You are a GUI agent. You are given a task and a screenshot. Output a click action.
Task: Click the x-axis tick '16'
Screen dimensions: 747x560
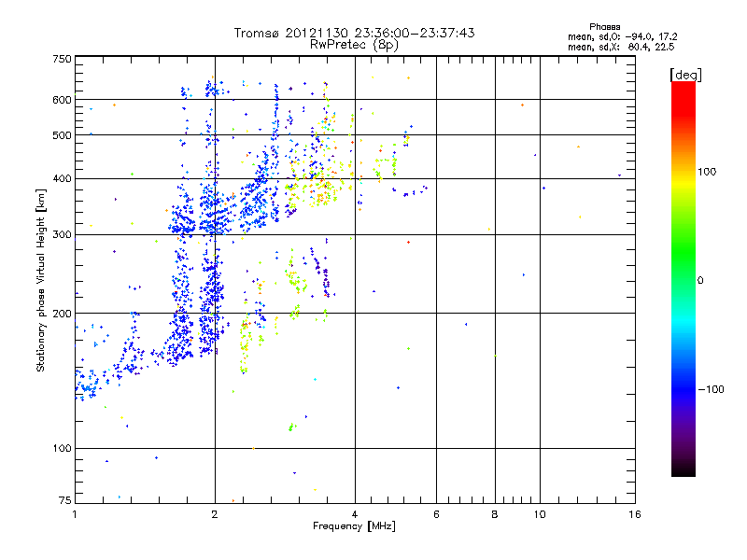(x=635, y=514)
